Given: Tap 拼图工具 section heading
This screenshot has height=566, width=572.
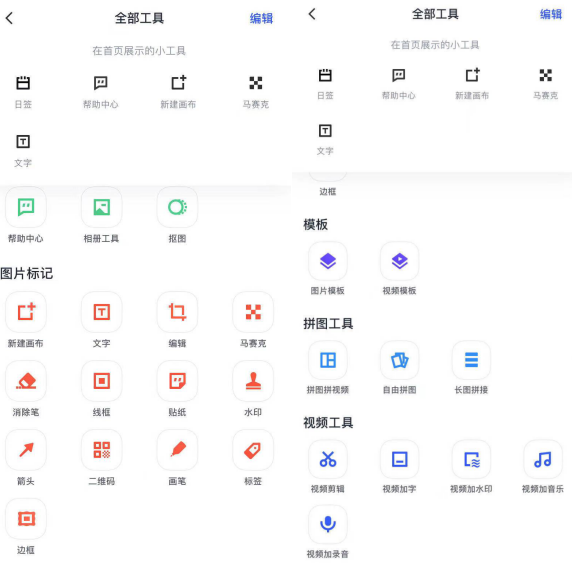Looking at the screenshot, I should [x=328, y=323].
